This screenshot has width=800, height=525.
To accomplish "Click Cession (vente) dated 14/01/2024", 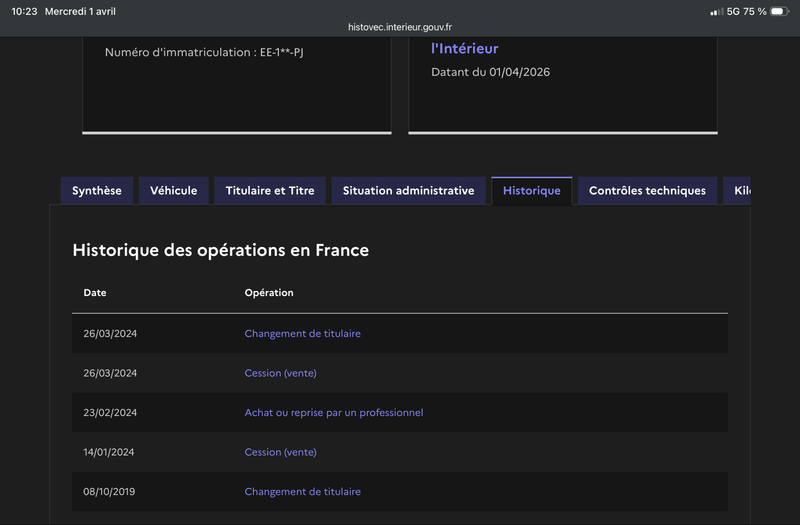I will (280, 452).
